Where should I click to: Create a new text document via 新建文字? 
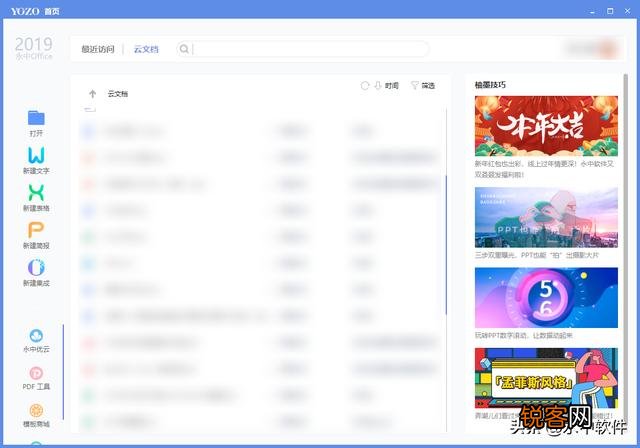coord(36,155)
